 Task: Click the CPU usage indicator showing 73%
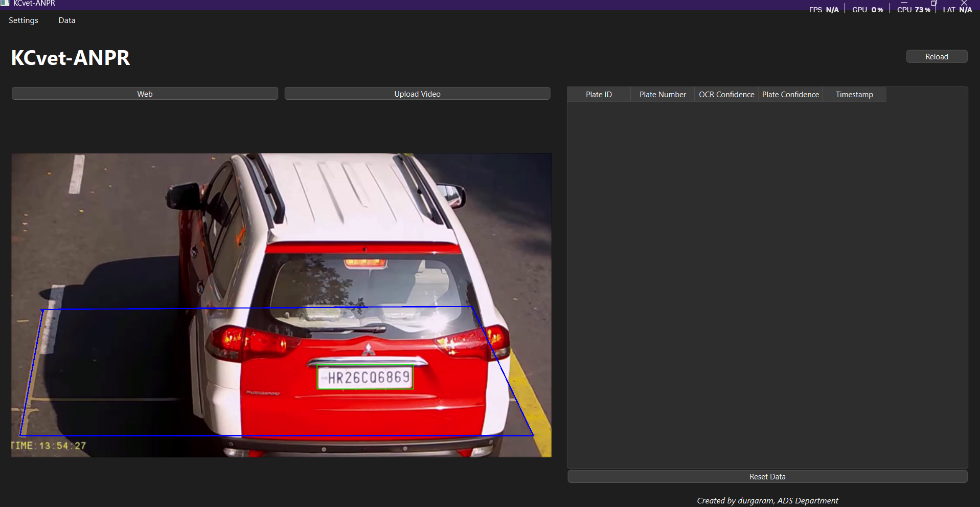913,9
